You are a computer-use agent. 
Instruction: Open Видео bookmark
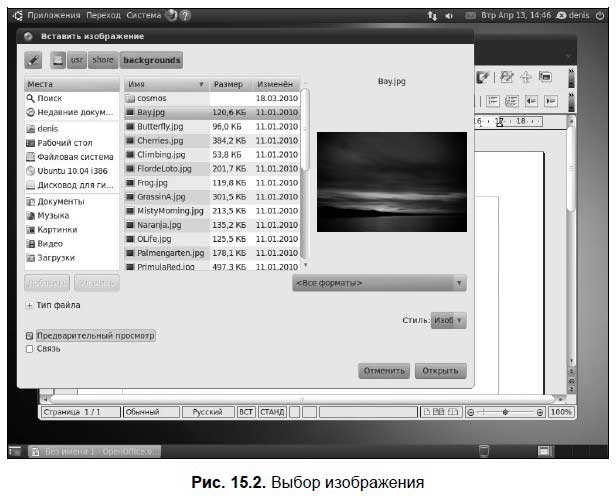coord(72,244)
